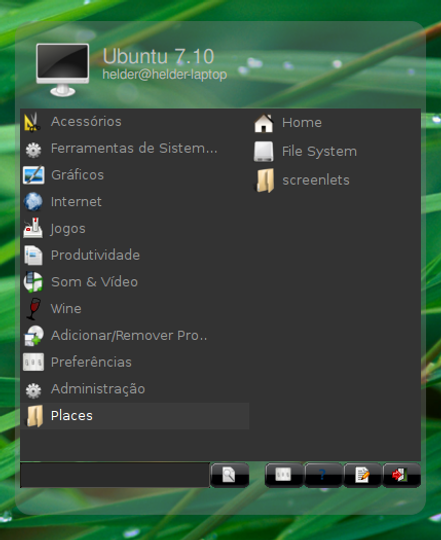Click the Administração gear icon
441x540 pixels.
(33, 390)
